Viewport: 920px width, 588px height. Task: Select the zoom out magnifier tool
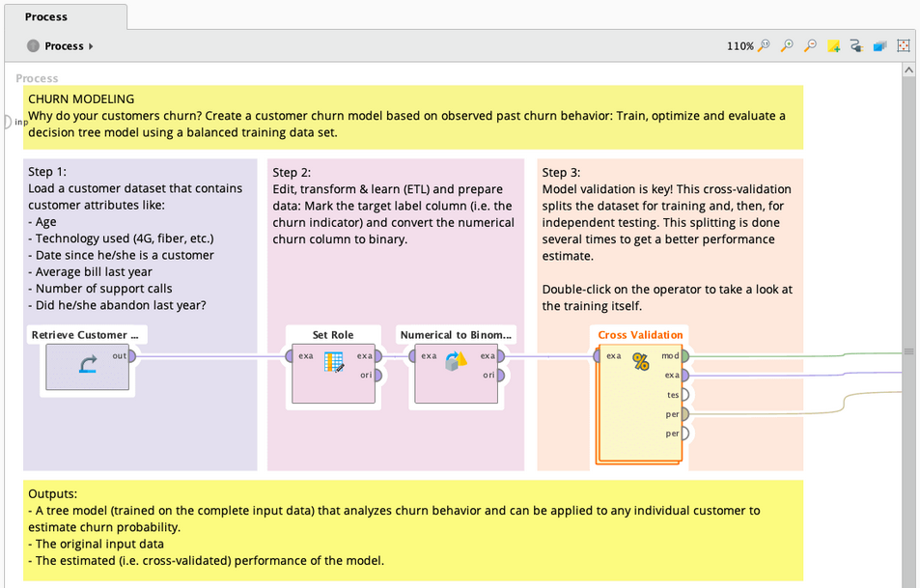tap(810, 45)
